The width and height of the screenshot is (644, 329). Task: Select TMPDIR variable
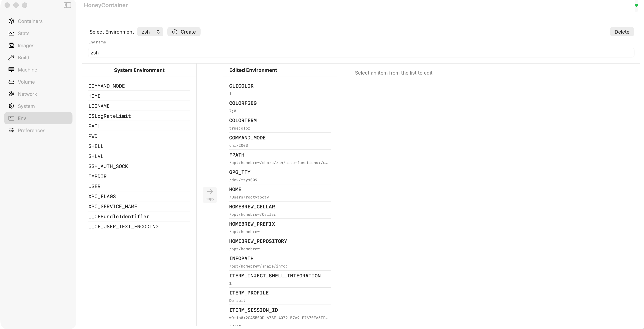(x=139, y=176)
